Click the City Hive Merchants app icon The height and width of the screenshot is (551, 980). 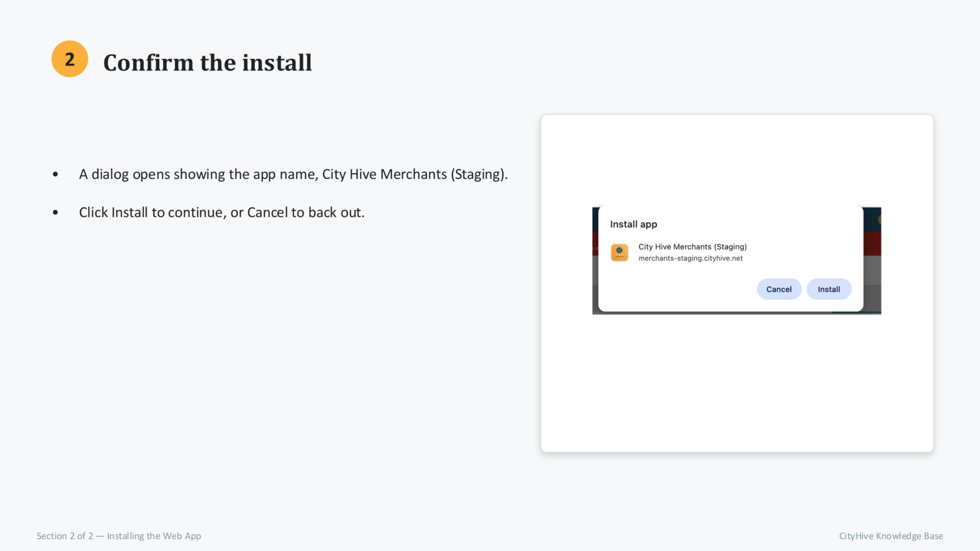tap(619, 252)
